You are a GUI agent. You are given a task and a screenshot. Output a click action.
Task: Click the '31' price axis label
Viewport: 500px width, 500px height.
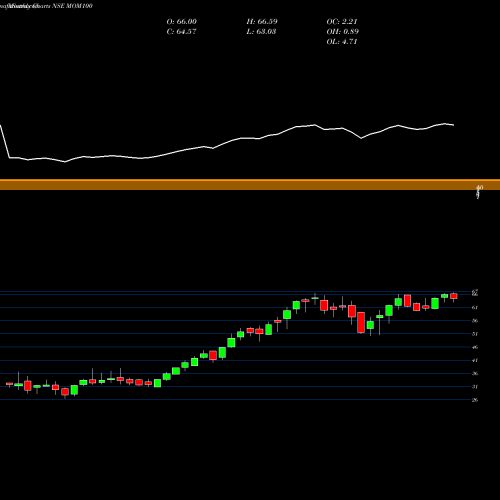pyautogui.click(x=475, y=387)
